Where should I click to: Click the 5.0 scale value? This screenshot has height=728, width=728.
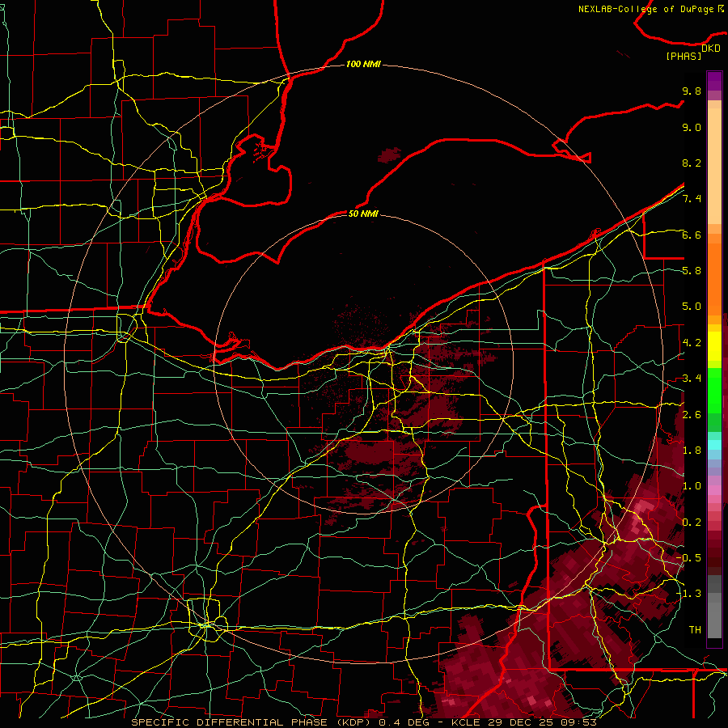pyautogui.click(x=692, y=307)
